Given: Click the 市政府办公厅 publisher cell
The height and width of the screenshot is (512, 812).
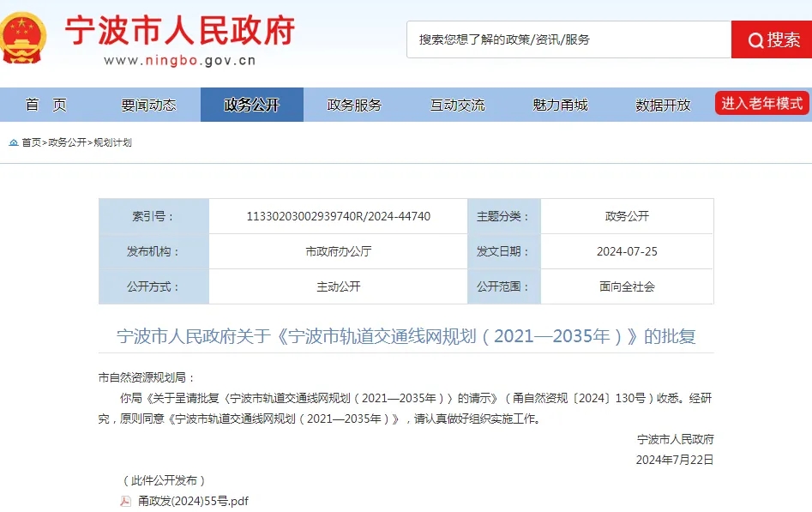Looking at the screenshot, I should pos(338,251).
